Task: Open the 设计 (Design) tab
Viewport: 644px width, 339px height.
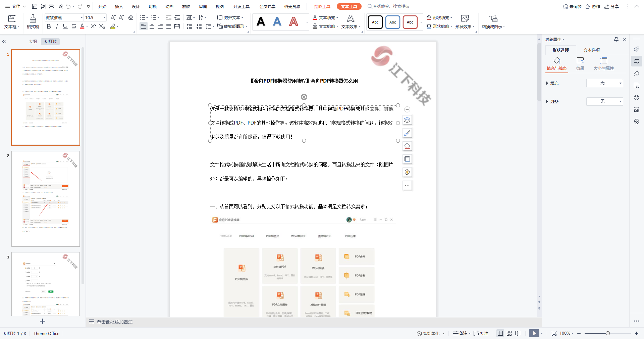Action: click(x=136, y=6)
